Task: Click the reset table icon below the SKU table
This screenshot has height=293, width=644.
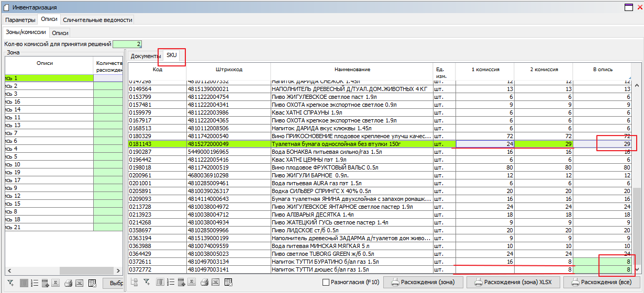Action: pos(228,282)
